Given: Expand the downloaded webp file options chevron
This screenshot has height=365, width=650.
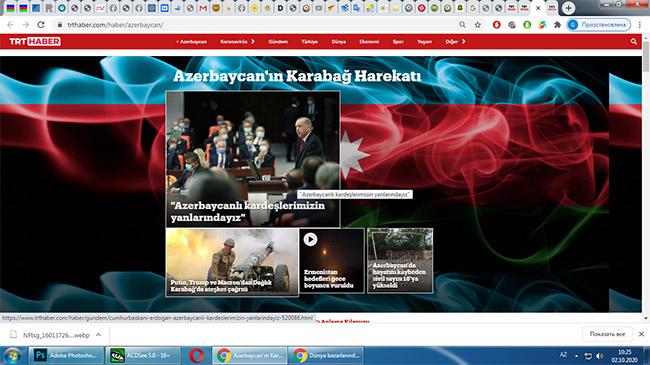Looking at the screenshot, I should click(x=98, y=335).
